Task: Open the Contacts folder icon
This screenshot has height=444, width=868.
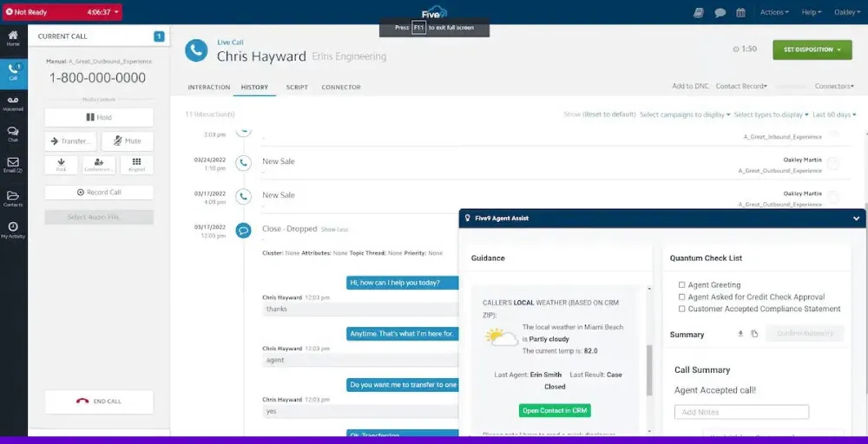Action: (x=13, y=199)
